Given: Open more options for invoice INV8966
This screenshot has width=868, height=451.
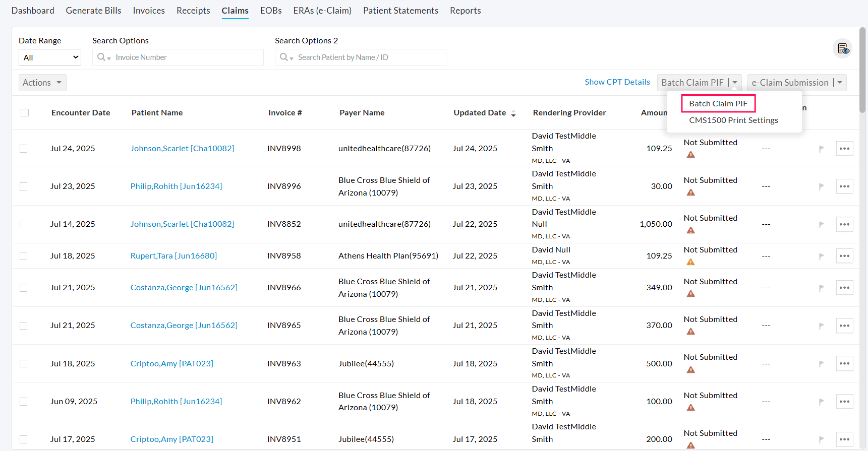Looking at the screenshot, I should pyautogui.click(x=844, y=288).
